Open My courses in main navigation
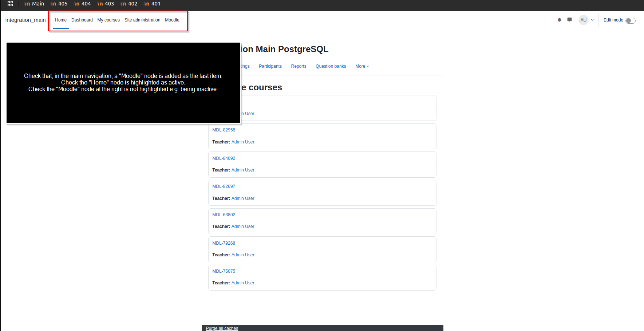Viewport: 644px width, 331px height. point(108,20)
